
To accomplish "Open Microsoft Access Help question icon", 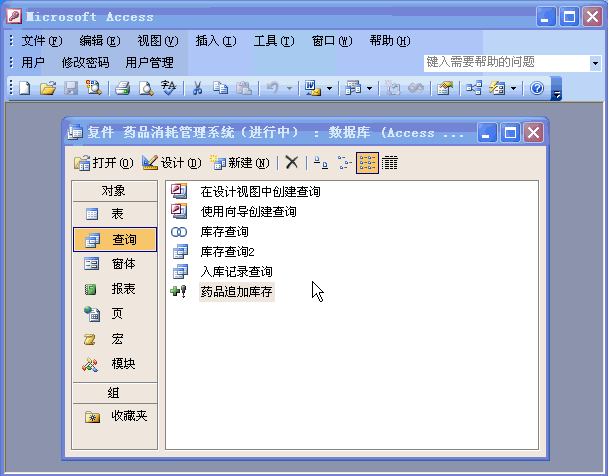I will (537, 88).
